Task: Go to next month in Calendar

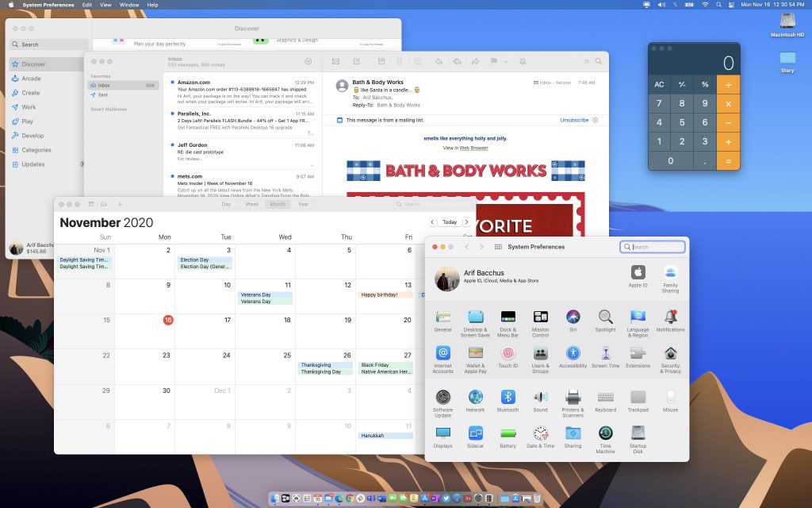Action: pos(466,222)
